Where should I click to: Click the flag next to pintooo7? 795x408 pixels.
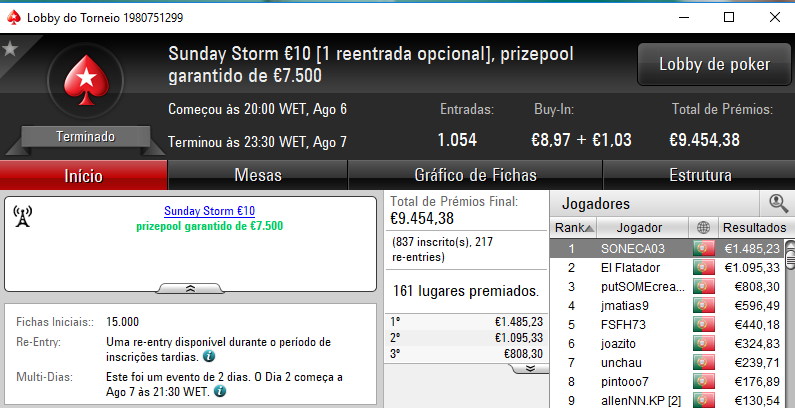704,382
